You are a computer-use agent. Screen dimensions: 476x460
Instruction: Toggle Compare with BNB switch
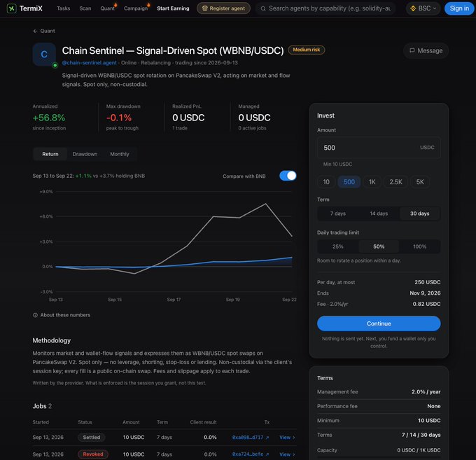288,176
